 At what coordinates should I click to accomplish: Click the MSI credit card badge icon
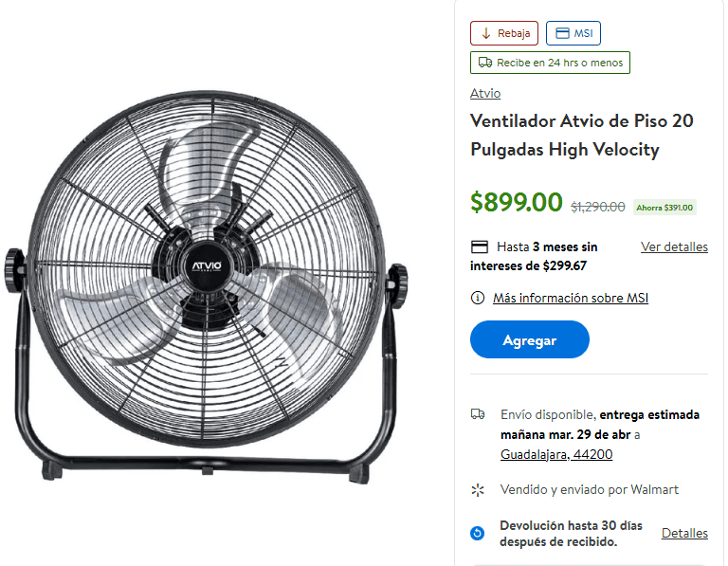[562, 33]
